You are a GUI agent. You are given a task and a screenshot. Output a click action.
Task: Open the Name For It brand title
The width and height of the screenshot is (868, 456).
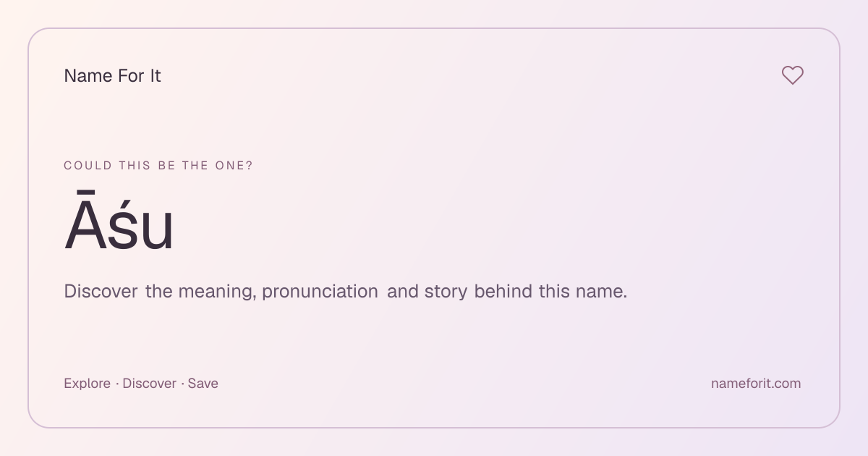(x=112, y=75)
